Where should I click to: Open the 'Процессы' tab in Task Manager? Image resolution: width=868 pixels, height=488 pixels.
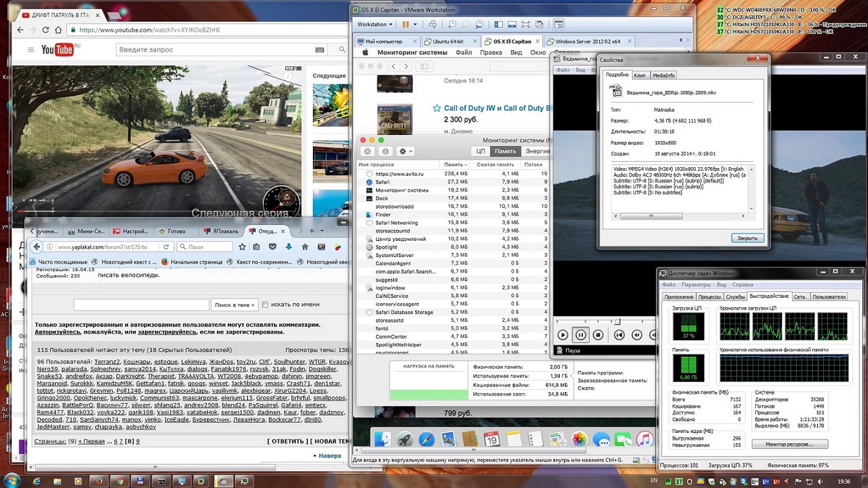click(x=709, y=297)
